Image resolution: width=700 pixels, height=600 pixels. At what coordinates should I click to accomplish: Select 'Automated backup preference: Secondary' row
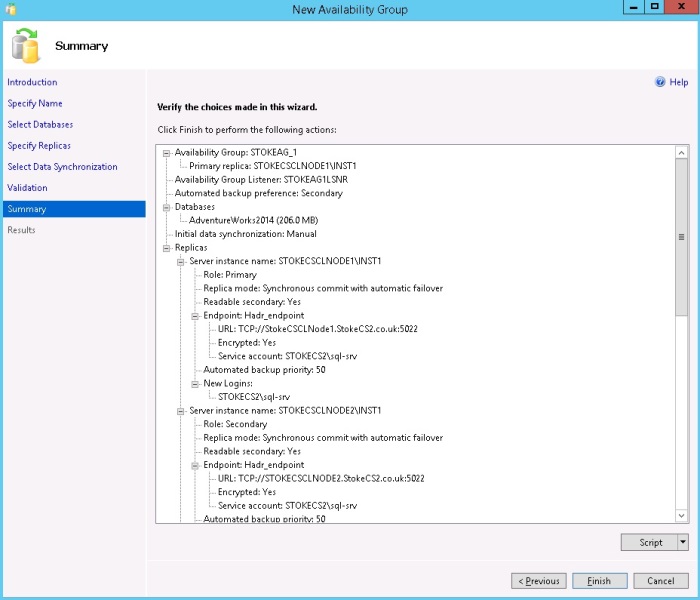pos(258,193)
